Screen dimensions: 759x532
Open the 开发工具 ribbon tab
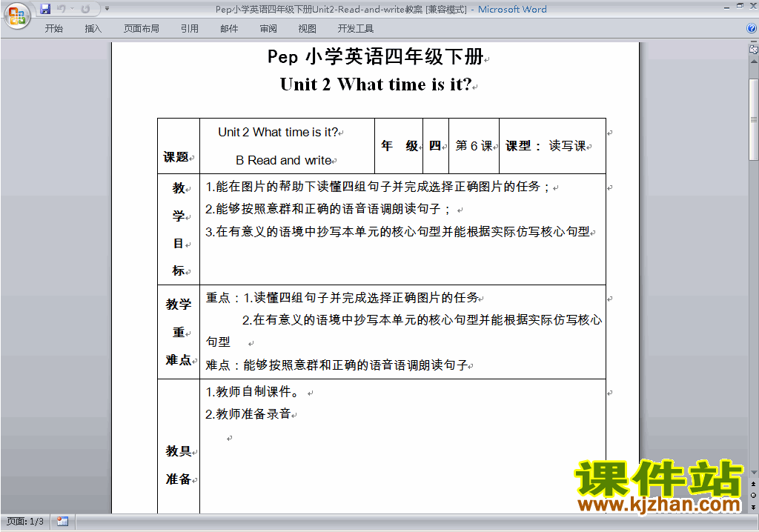pos(355,29)
